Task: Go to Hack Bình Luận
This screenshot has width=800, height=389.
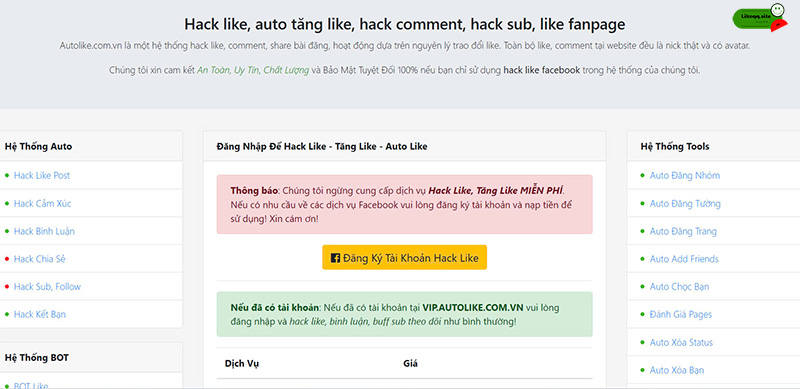Action: pyautogui.click(x=44, y=231)
